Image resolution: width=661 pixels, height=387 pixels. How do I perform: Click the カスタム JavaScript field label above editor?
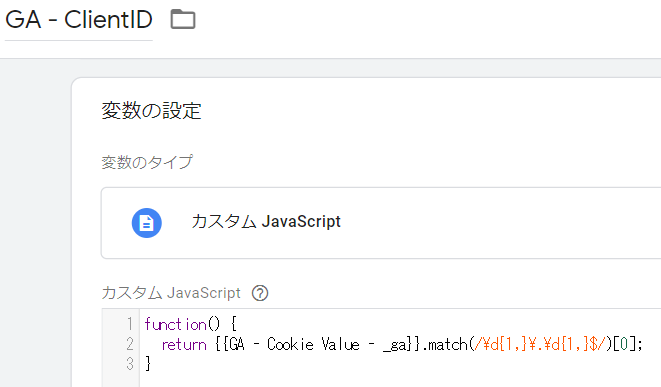coord(171,293)
